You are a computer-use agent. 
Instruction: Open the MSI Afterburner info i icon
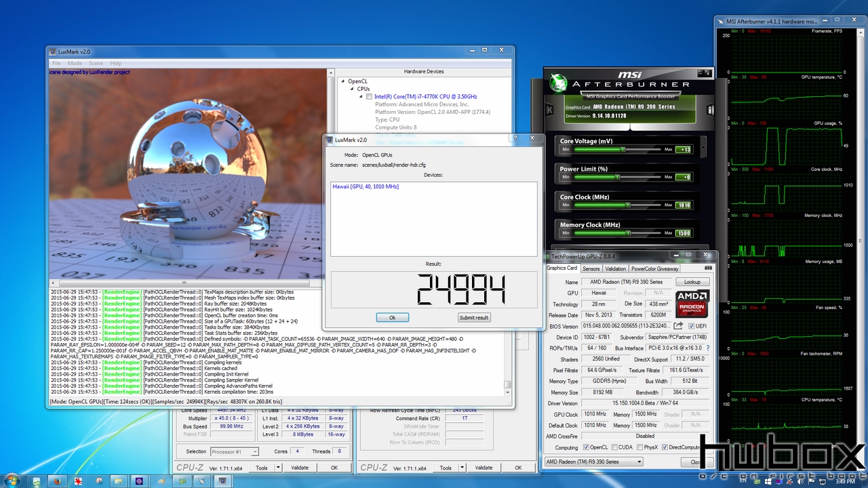point(710,109)
